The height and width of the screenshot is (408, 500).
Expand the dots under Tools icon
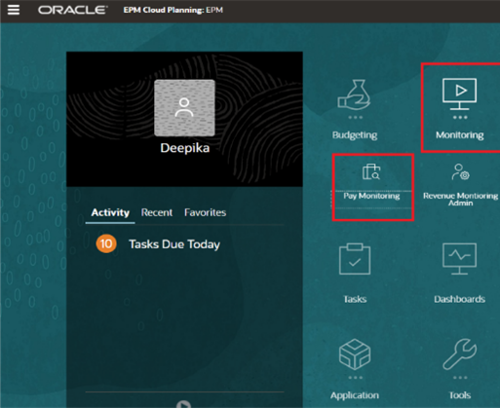(460, 378)
